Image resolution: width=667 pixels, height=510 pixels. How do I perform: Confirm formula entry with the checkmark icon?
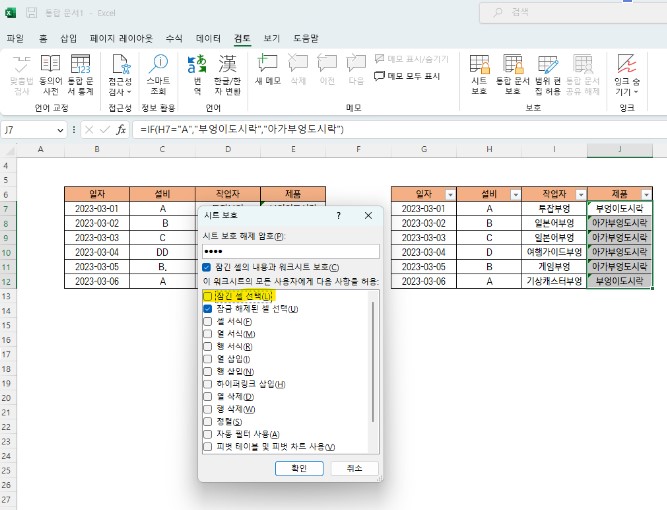coord(105,130)
